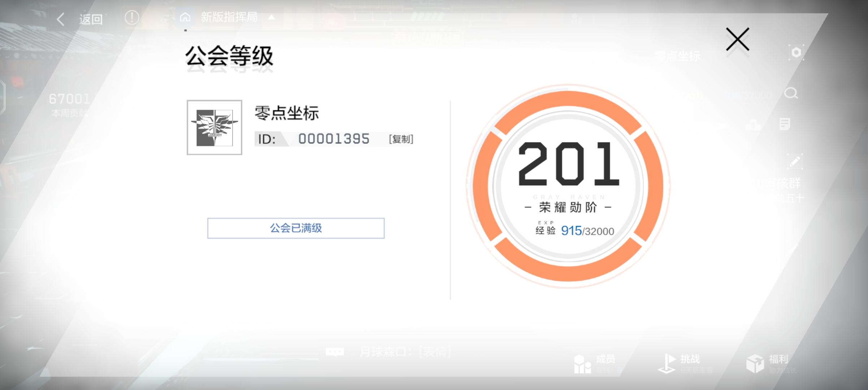
Task: Click the guild level number 201
Action: tap(569, 164)
